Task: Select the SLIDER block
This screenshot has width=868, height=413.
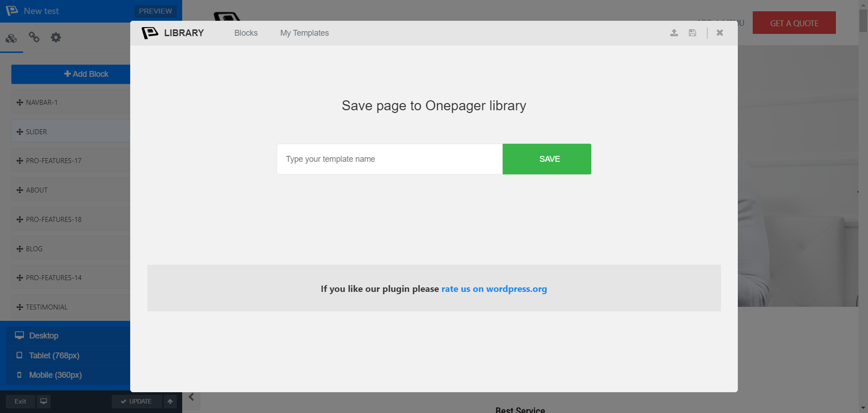Action: pos(71,131)
